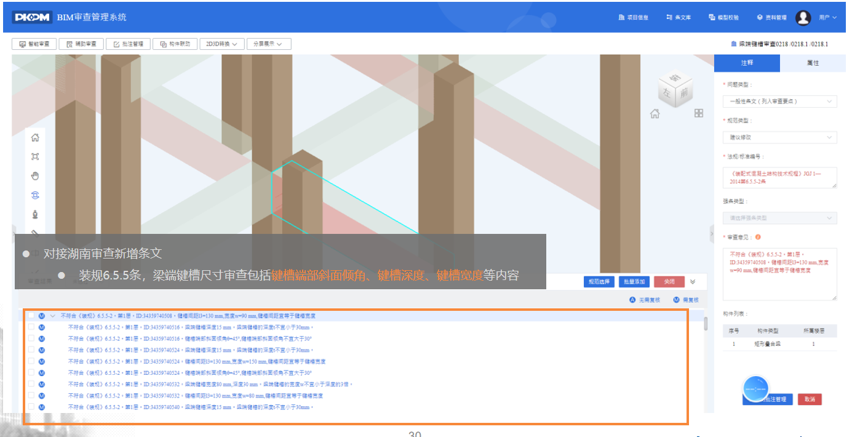Select the pan hand tool
This screenshot has height=437, width=868.
[35, 176]
